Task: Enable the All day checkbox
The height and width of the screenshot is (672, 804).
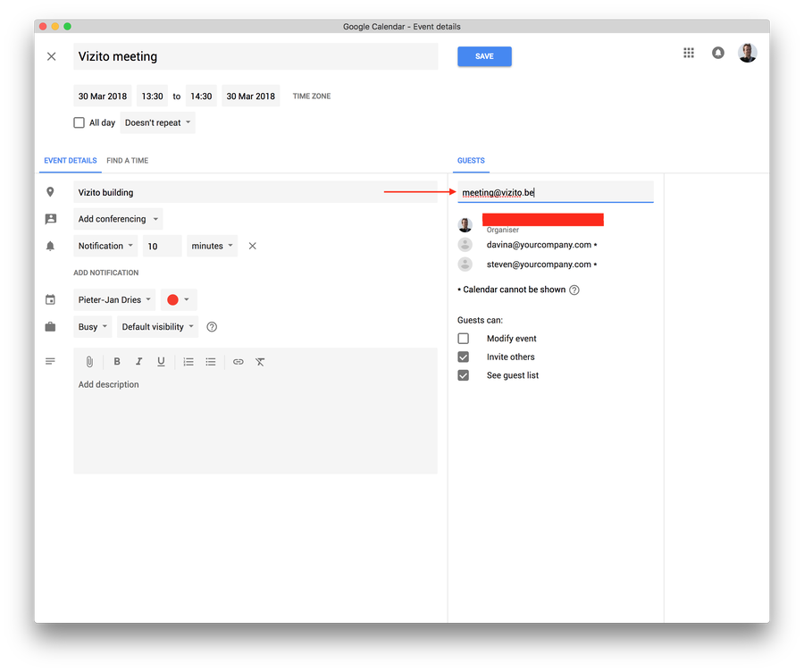Action: pyautogui.click(x=80, y=122)
